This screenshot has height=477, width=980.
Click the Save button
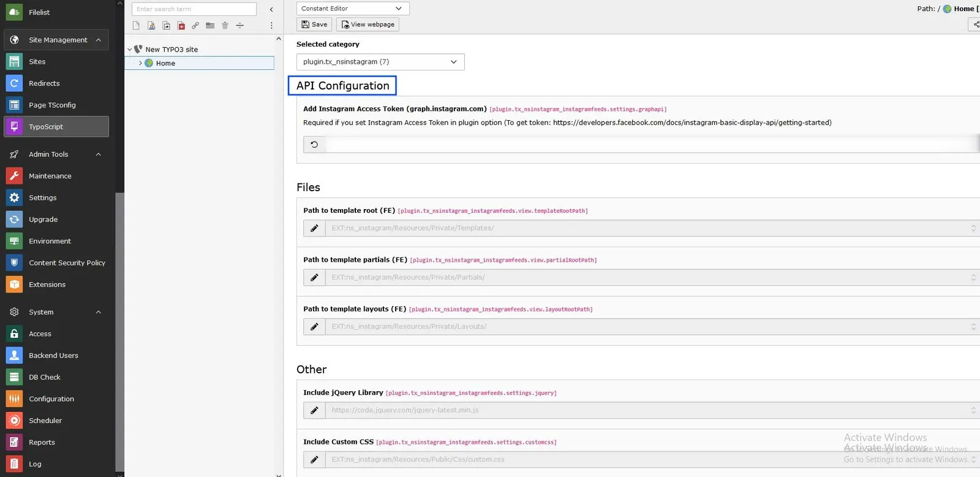314,25
